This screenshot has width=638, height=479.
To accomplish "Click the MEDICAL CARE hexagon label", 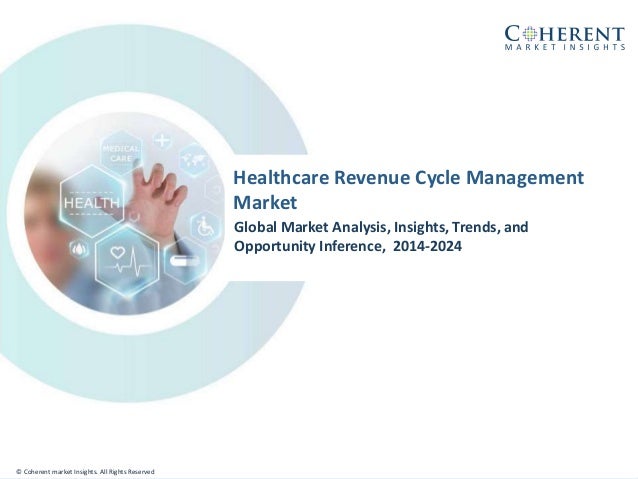I will click(x=121, y=153).
